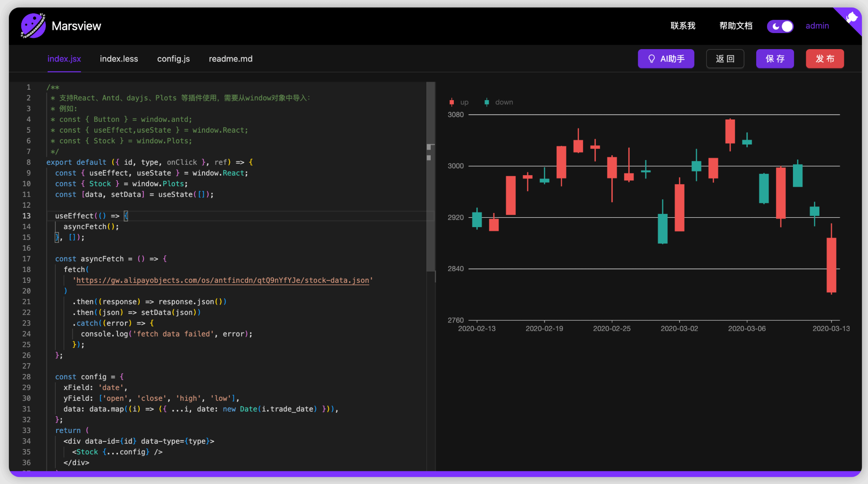Click line number 28 in the gutter
Viewport: 868px width, 484px height.
(x=26, y=377)
